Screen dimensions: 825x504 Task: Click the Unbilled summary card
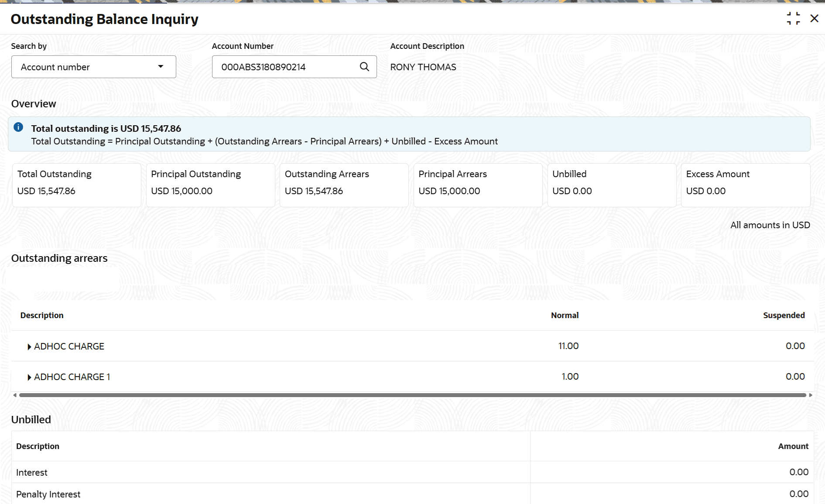click(x=612, y=185)
